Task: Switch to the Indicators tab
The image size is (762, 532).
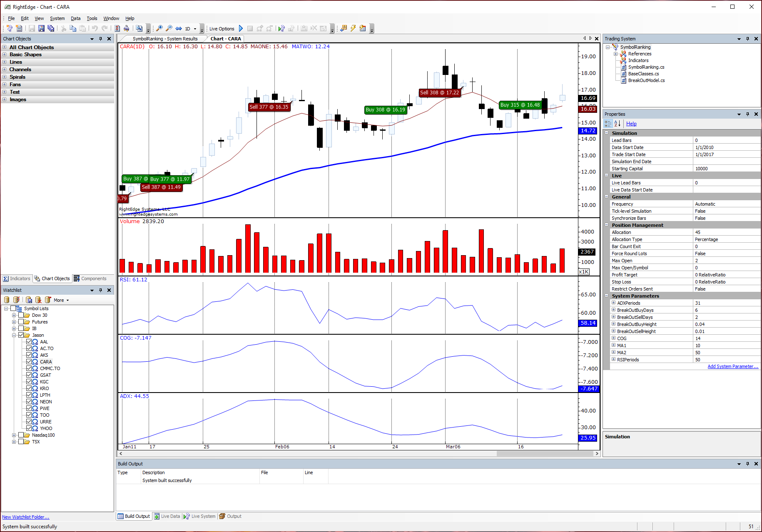Action: (17, 278)
